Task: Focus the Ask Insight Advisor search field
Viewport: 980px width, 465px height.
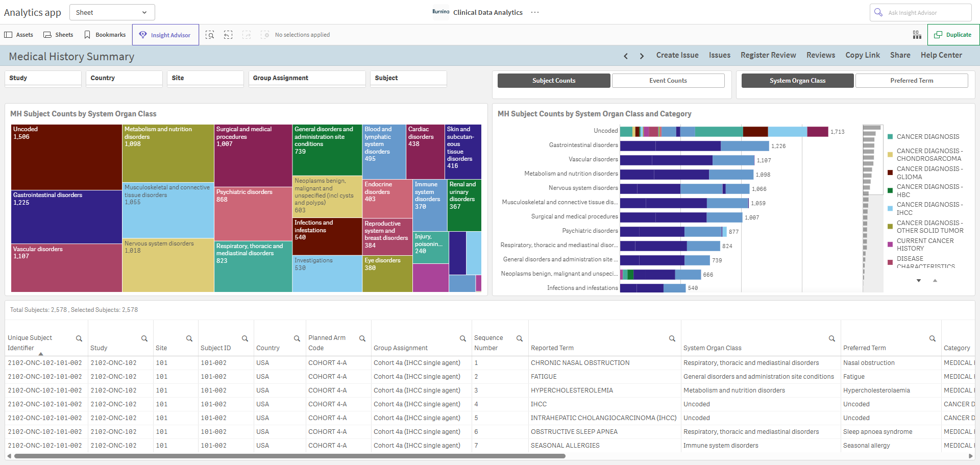Action: tap(921, 12)
